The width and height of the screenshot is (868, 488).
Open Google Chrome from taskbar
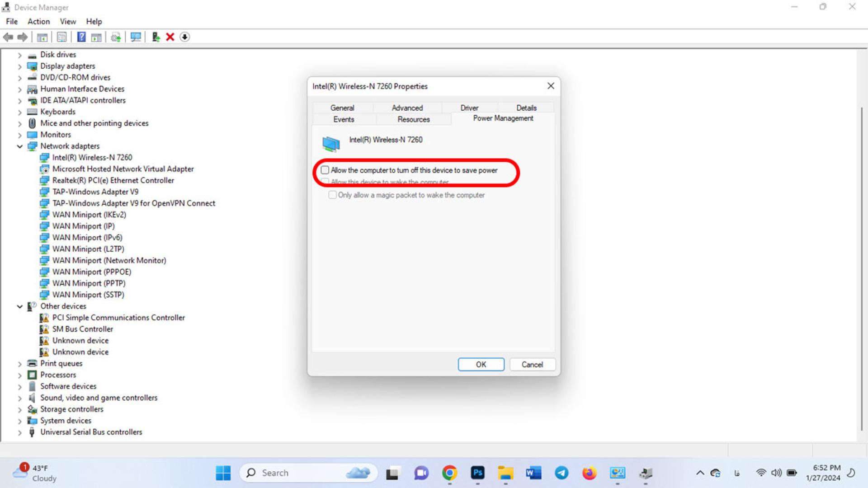click(x=449, y=473)
